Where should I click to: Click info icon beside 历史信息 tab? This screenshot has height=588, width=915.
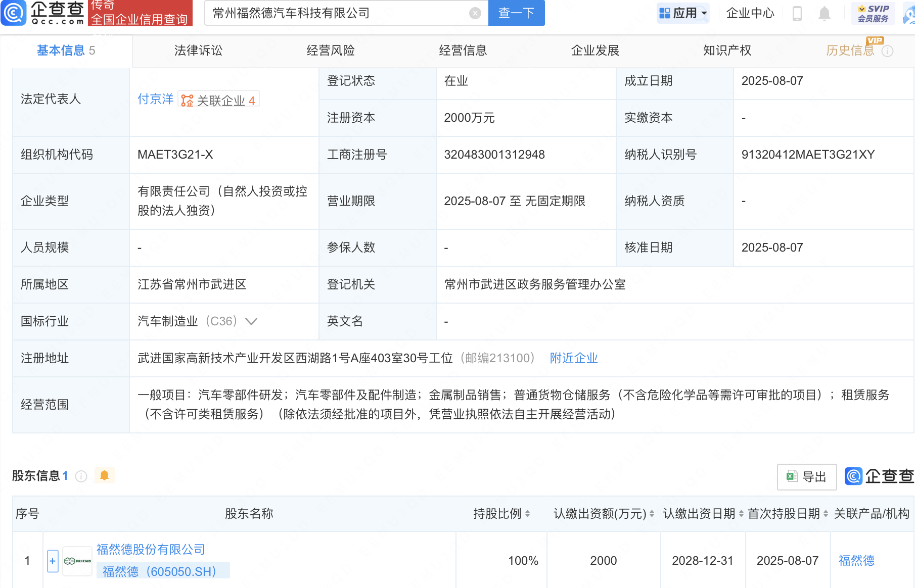(x=888, y=51)
